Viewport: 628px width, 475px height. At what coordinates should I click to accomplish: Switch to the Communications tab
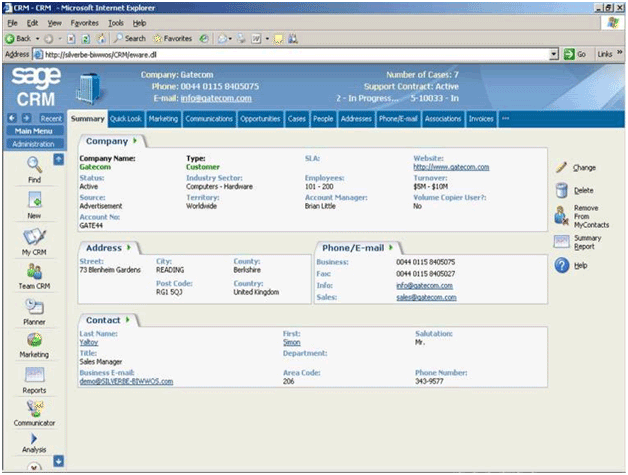[x=209, y=119]
